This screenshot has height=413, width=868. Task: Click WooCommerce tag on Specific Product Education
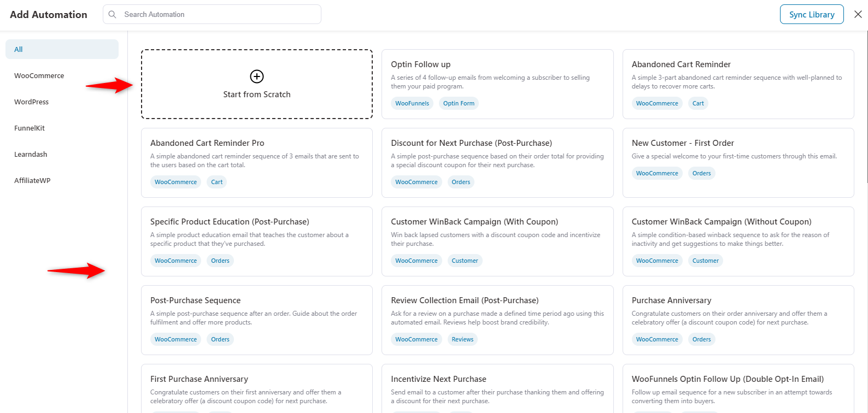tap(175, 261)
